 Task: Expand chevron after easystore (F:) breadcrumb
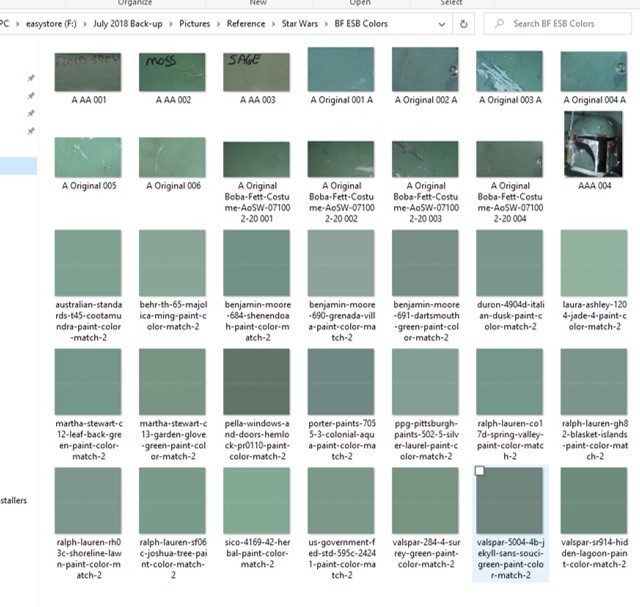[x=85, y=24]
